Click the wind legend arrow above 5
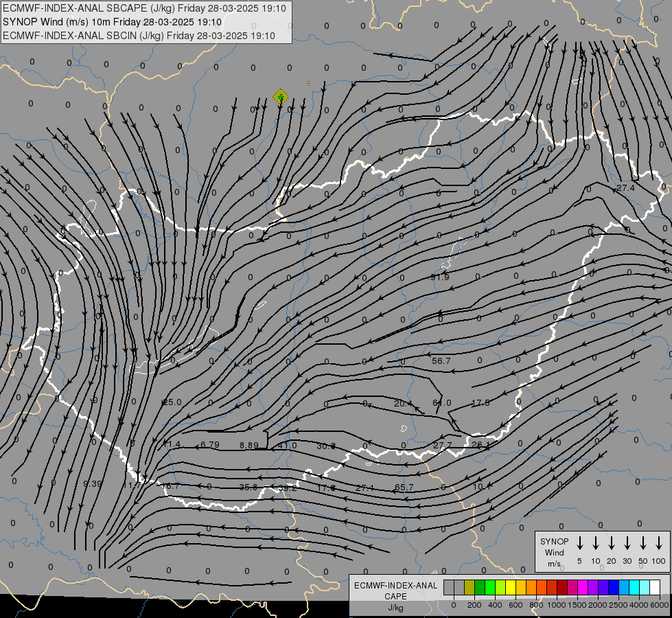Image resolution: width=672 pixels, height=618 pixels. (579, 542)
